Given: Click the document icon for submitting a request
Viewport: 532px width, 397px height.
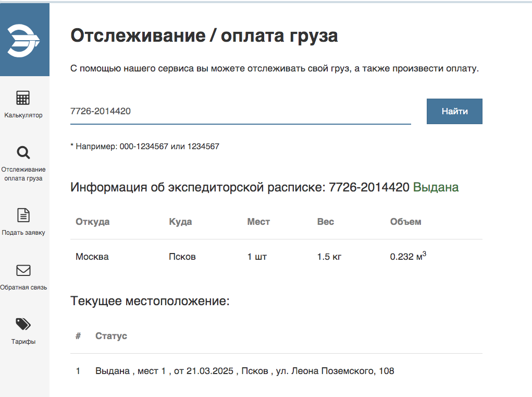Looking at the screenshot, I should [x=23, y=215].
